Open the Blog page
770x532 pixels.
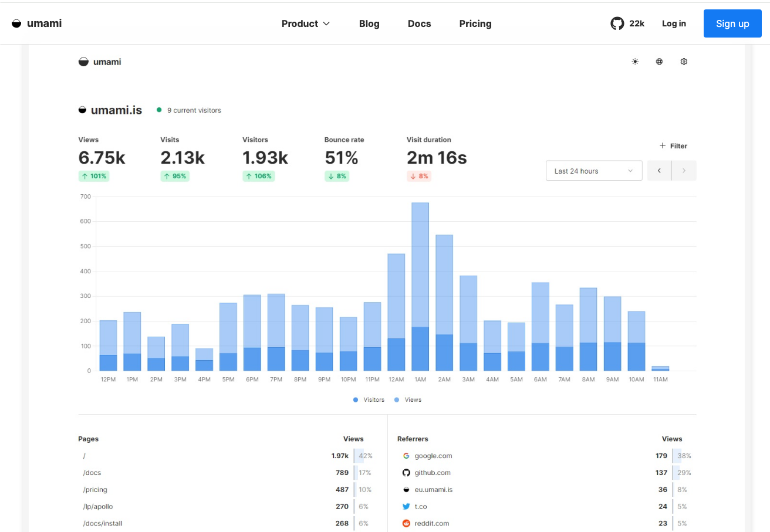pyautogui.click(x=369, y=23)
